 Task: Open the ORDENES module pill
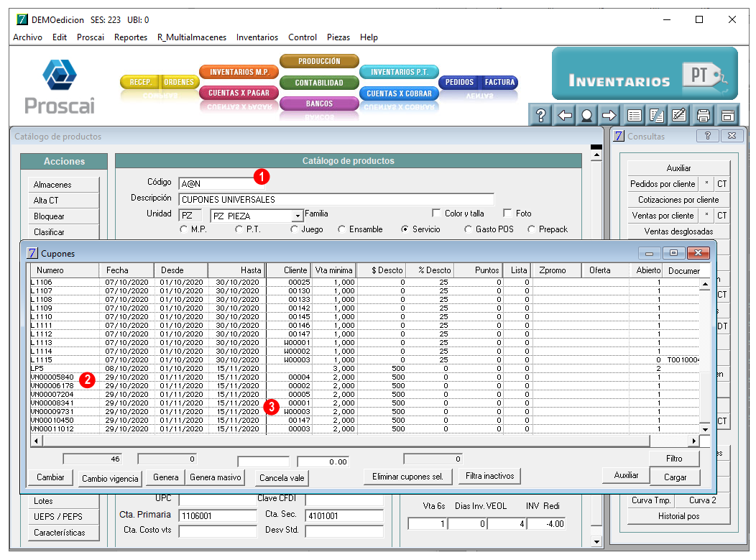click(179, 82)
